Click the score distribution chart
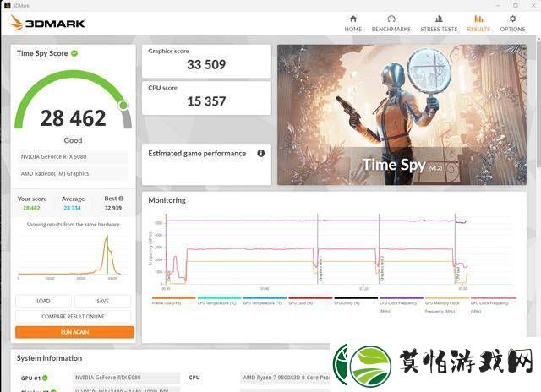Screen dimensions: 541x392 [74, 257]
